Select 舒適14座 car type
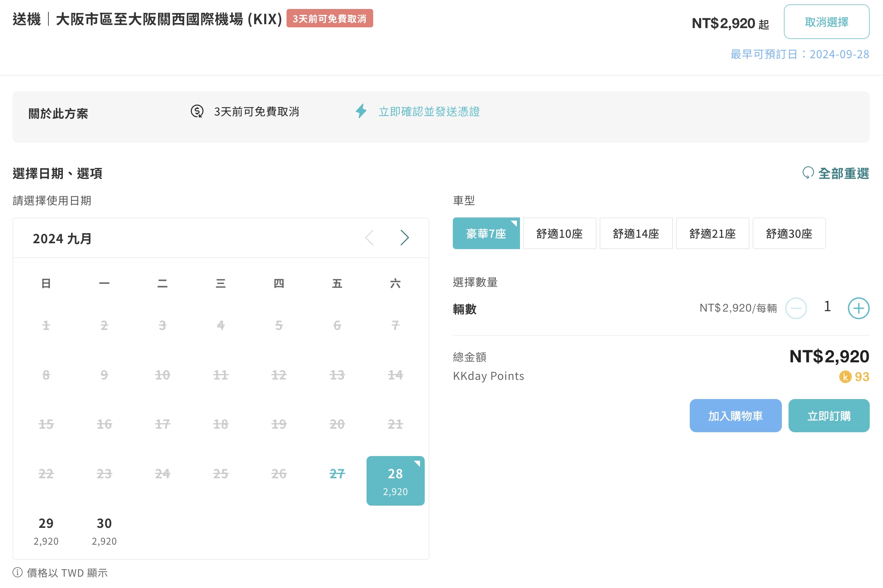 [x=636, y=233]
